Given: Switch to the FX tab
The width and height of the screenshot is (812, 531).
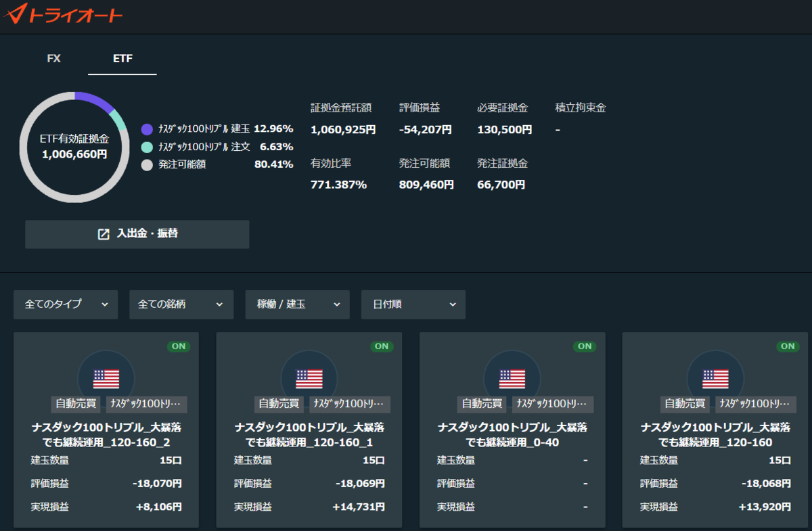Looking at the screenshot, I should pos(54,59).
